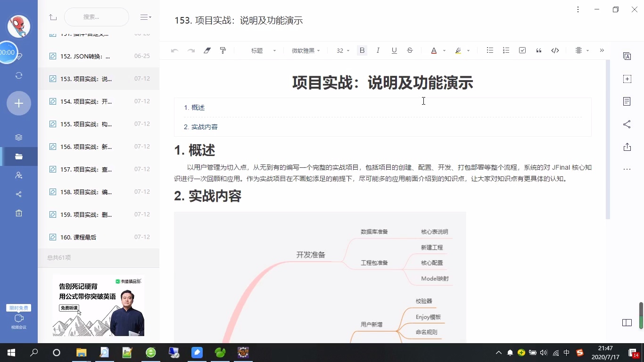Toggle italic formatting
644x362 pixels.
coord(378,50)
